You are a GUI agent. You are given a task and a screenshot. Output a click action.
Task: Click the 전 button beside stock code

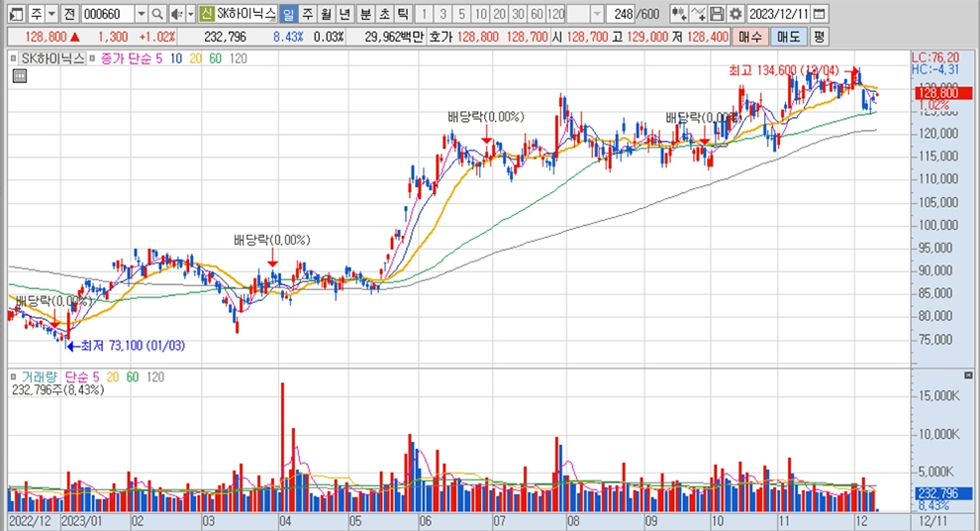click(x=69, y=13)
